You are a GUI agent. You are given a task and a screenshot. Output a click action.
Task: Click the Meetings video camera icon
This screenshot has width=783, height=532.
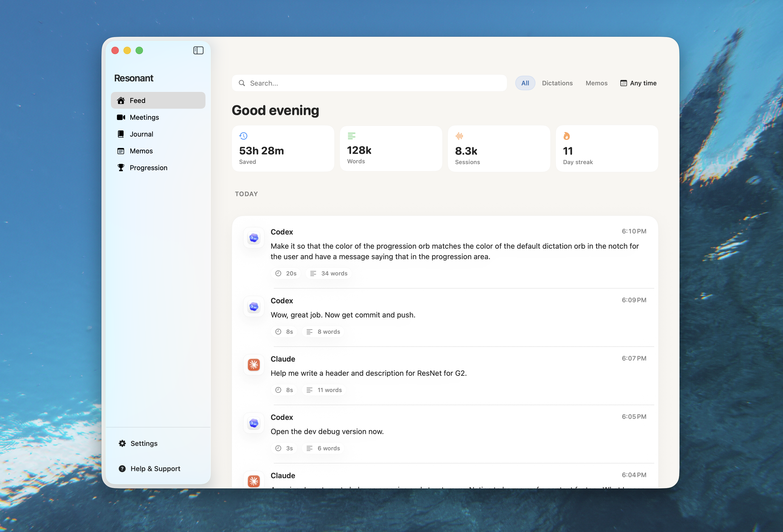[x=121, y=117]
